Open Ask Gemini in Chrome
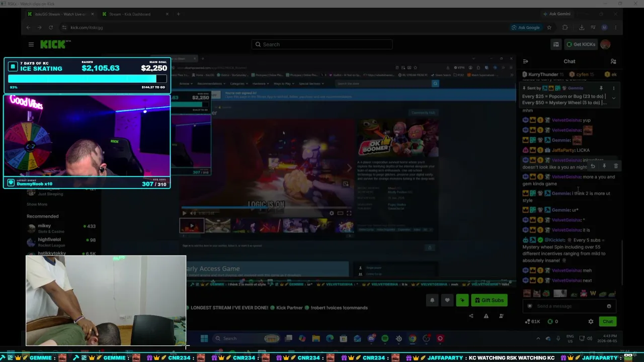The height and width of the screenshot is (362, 644). pos(556,14)
